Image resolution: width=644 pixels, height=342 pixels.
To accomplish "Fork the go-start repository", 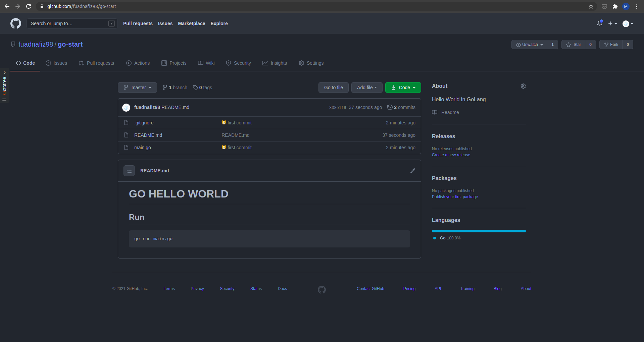I will coord(611,45).
